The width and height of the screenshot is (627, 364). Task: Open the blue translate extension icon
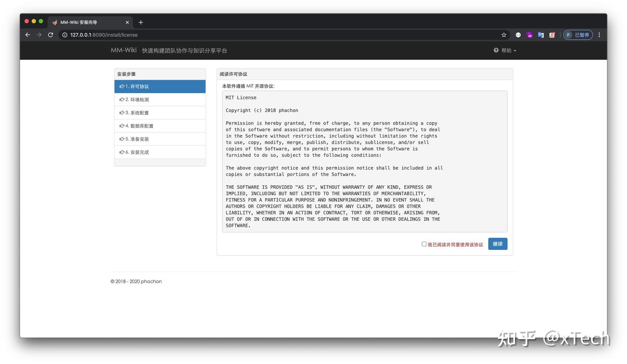click(541, 35)
